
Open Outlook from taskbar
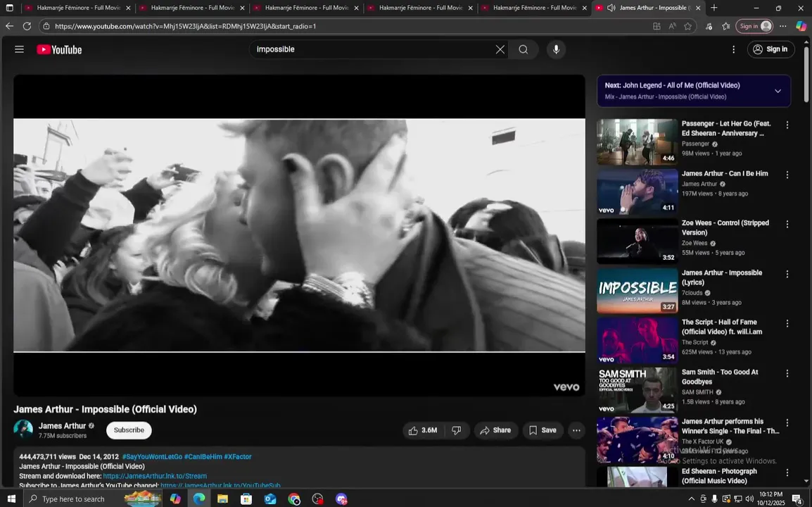[270, 499]
